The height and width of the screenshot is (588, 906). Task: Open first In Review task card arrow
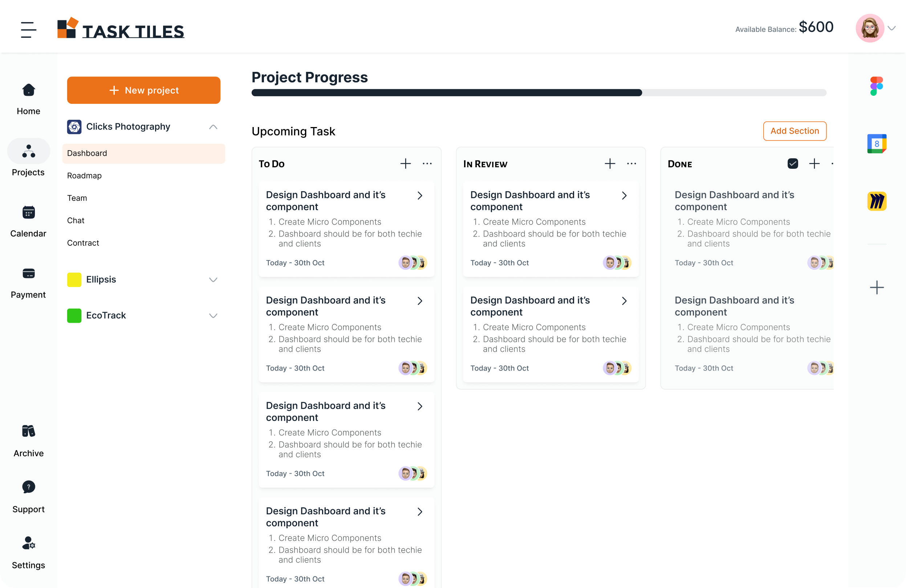624,196
